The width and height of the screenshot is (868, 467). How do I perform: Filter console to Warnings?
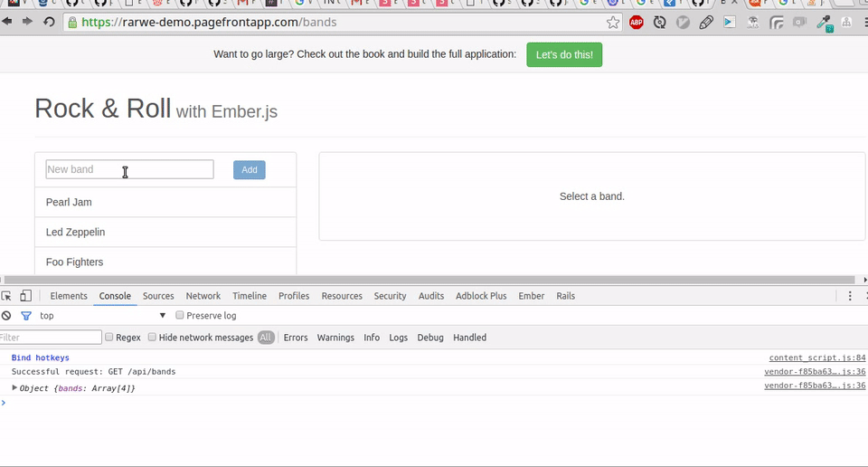click(335, 338)
